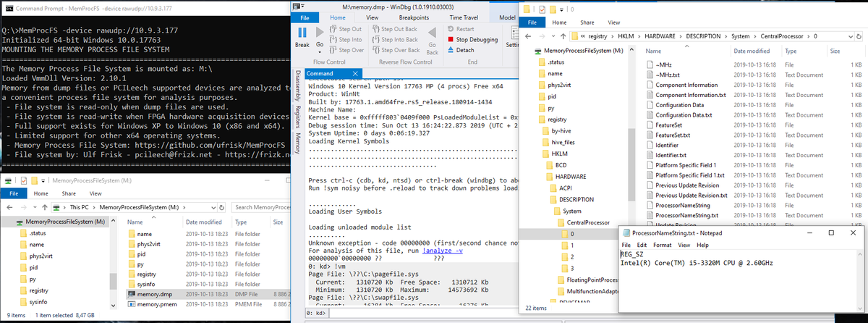Open the WinDbg File tab

point(305,16)
